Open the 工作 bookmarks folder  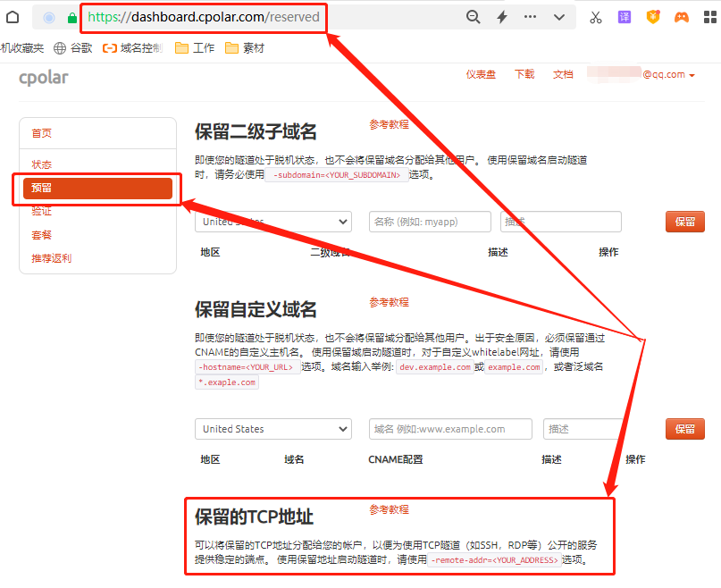click(x=195, y=48)
